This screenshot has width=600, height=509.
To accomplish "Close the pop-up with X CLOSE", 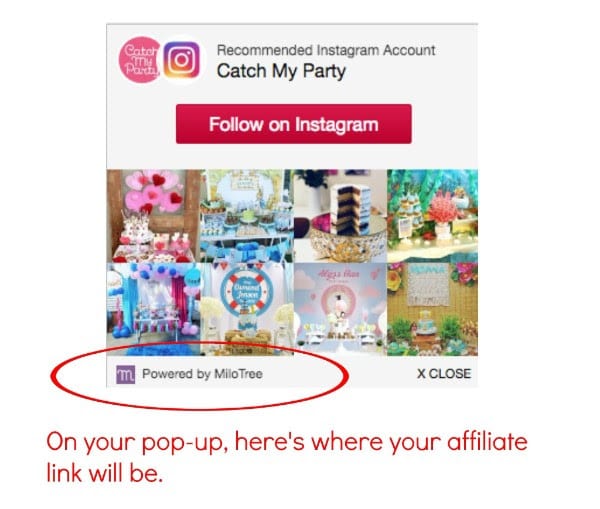I will pos(444,374).
